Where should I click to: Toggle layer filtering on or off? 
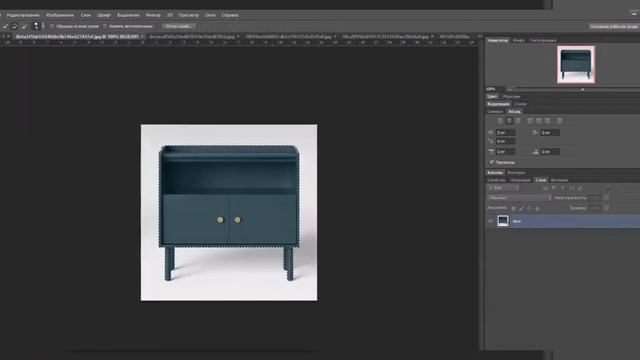tap(608, 188)
